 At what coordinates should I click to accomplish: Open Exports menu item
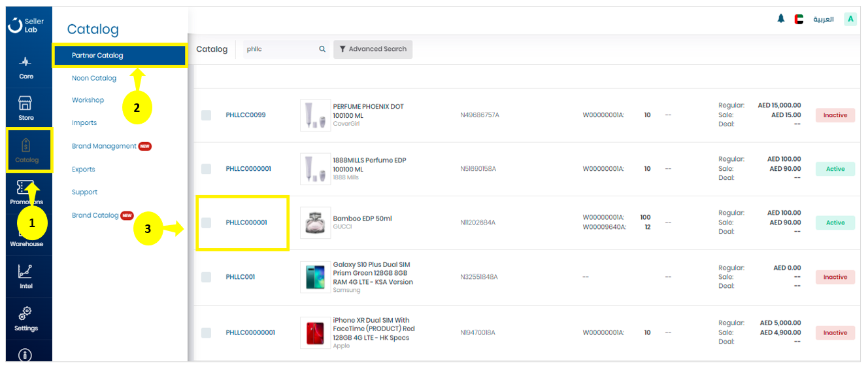84,170
